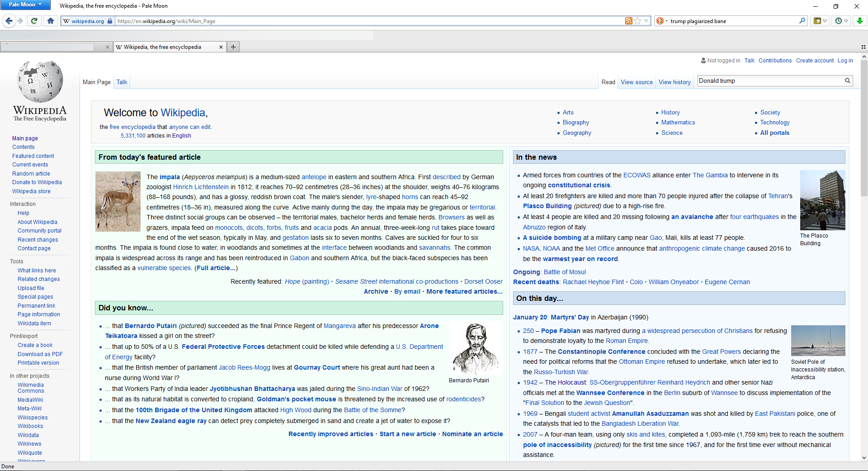Click the scrollbar down arrow
Screen dimensions: 868x471
click(x=864, y=457)
